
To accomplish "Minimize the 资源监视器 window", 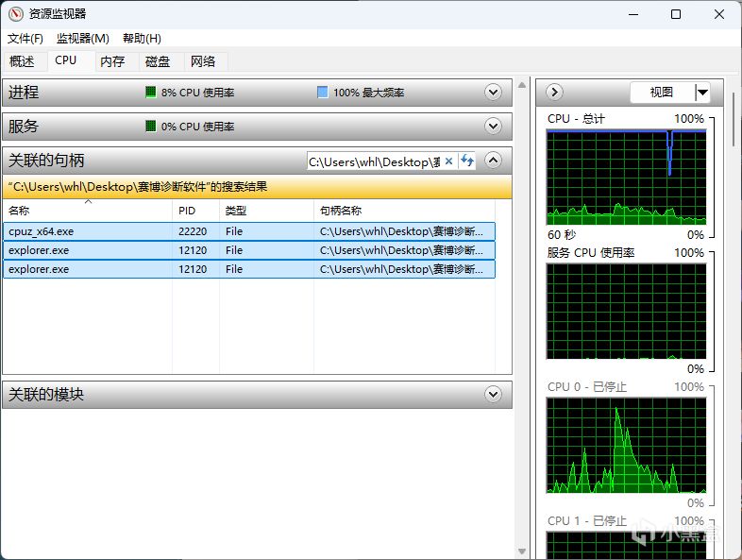I will pyautogui.click(x=633, y=14).
